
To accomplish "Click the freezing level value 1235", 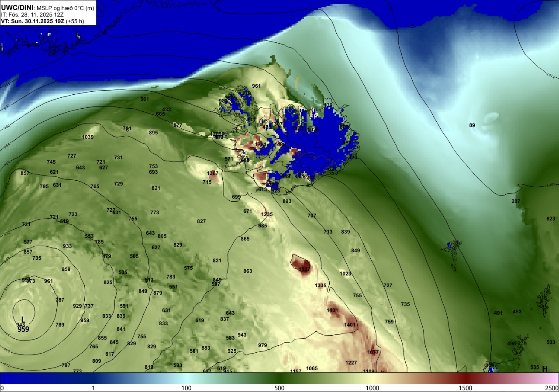I will click(x=267, y=214).
